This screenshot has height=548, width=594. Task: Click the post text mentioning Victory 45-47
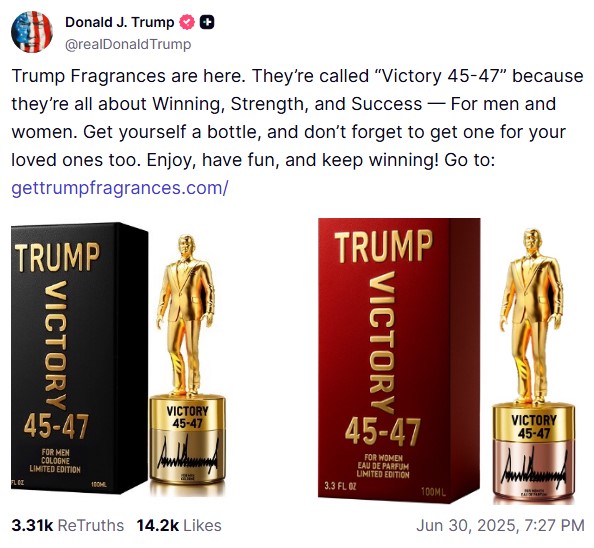point(297,118)
